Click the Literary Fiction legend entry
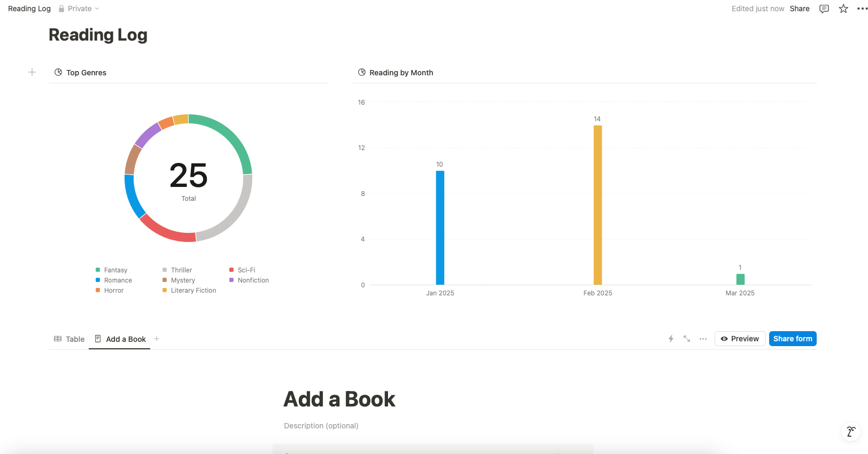868x454 pixels. click(x=190, y=291)
